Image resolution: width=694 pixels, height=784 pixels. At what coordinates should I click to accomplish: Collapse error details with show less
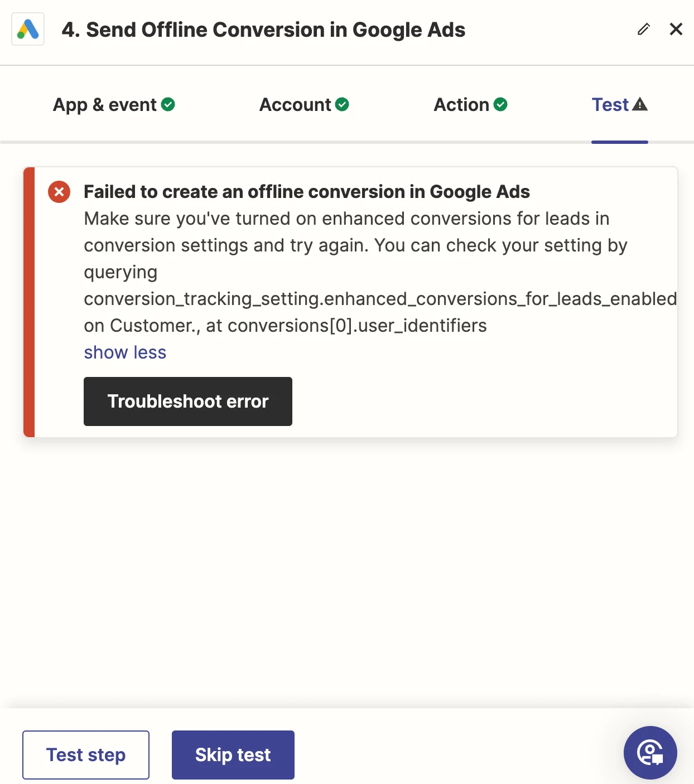pyautogui.click(x=125, y=352)
